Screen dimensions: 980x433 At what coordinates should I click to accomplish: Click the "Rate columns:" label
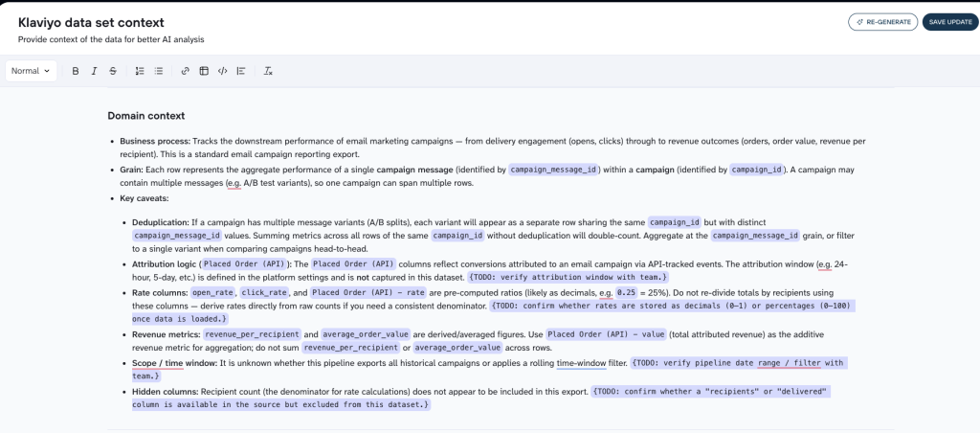[x=160, y=292]
